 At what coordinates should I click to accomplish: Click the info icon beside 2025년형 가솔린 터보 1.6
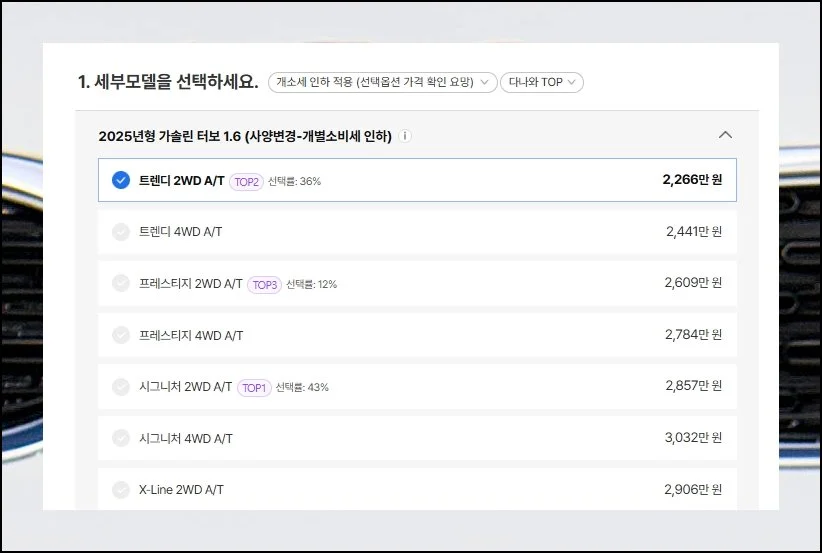405,136
